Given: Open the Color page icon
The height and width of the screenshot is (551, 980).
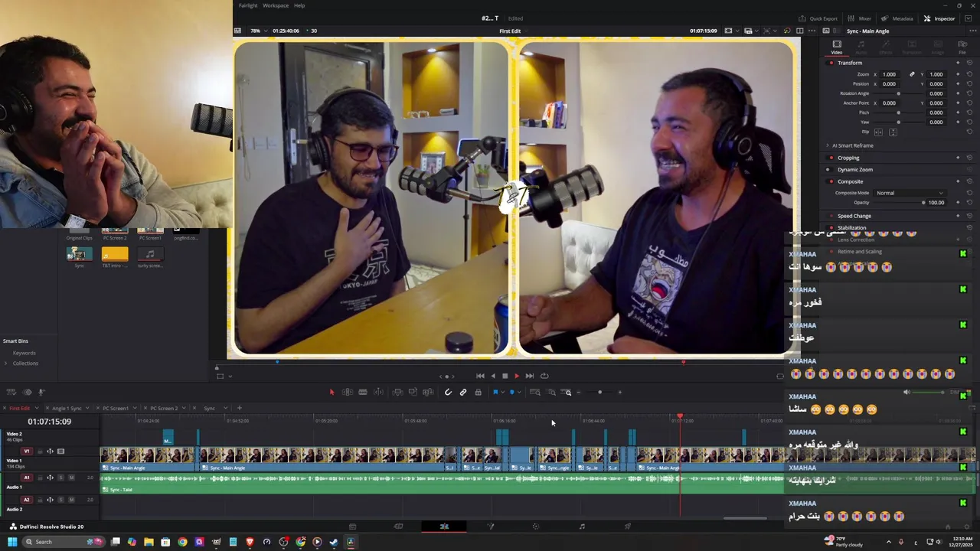Looking at the screenshot, I should [x=536, y=527].
